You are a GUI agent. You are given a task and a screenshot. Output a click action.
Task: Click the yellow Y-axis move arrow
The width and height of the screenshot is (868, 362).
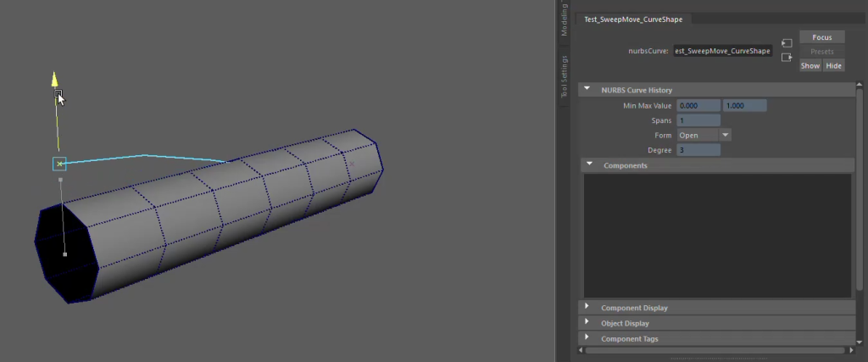[55, 81]
